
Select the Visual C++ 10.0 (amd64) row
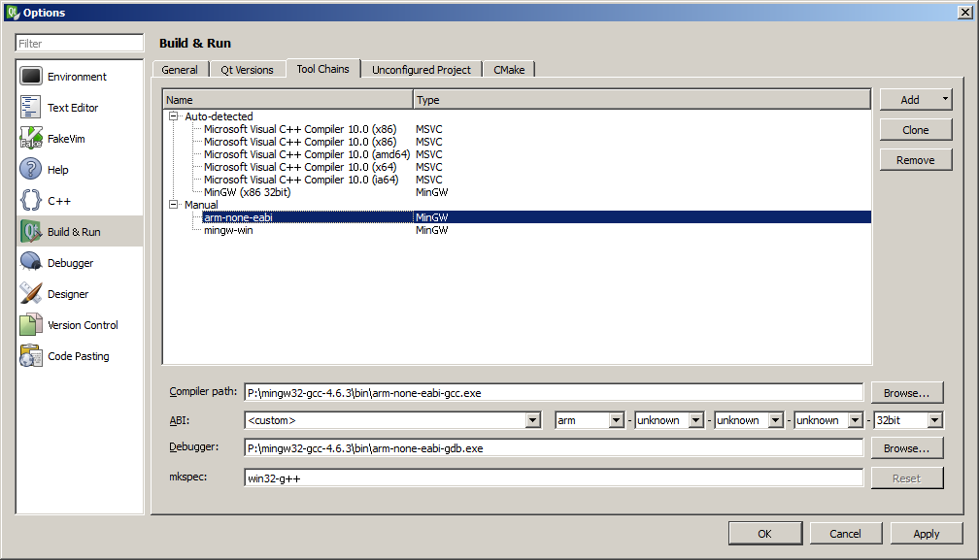pos(518,154)
